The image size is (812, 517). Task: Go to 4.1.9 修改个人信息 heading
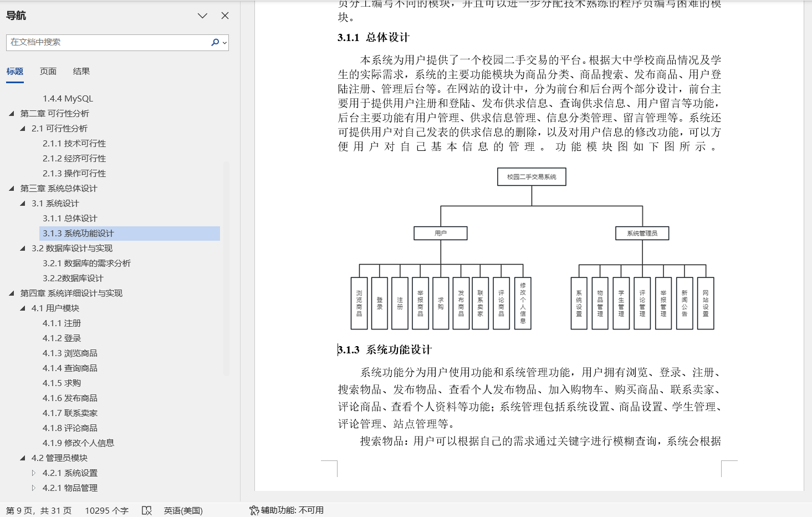(x=78, y=443)
